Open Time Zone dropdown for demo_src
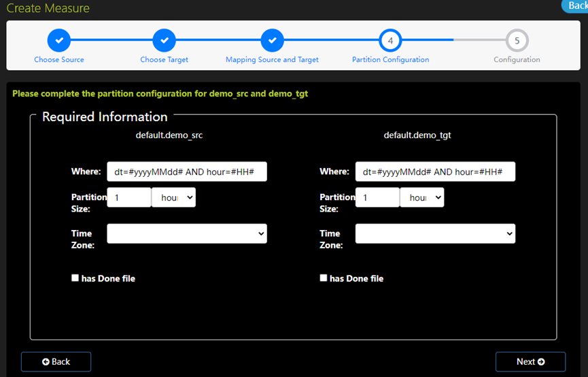The width and height of the screenshot is (588, 377). (187, 233)
